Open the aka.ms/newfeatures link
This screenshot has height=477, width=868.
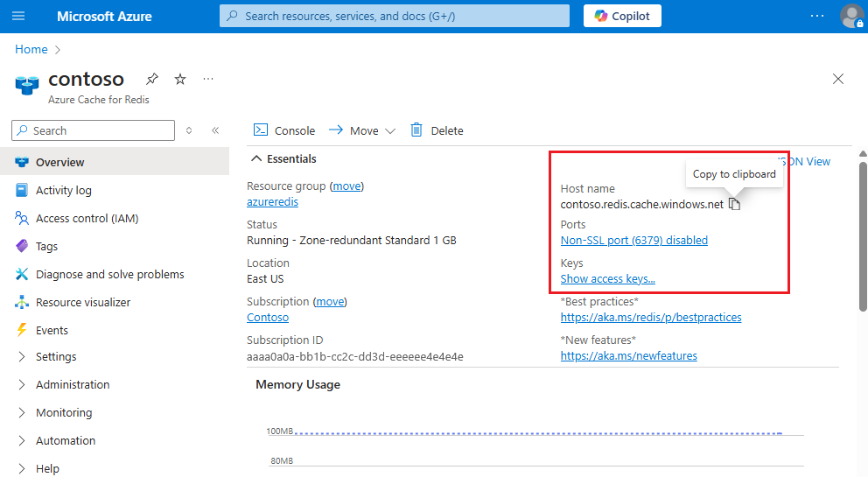pos(629,355)
